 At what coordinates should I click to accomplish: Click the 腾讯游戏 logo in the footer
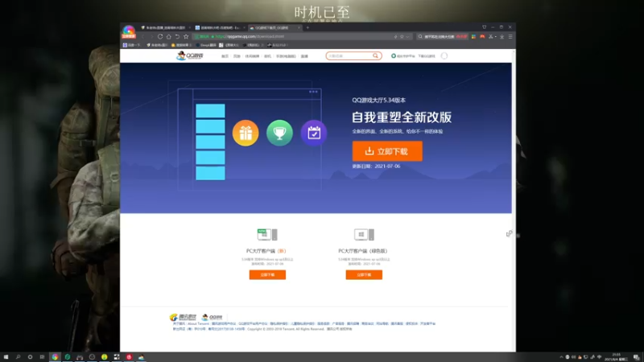coord(184,317)
